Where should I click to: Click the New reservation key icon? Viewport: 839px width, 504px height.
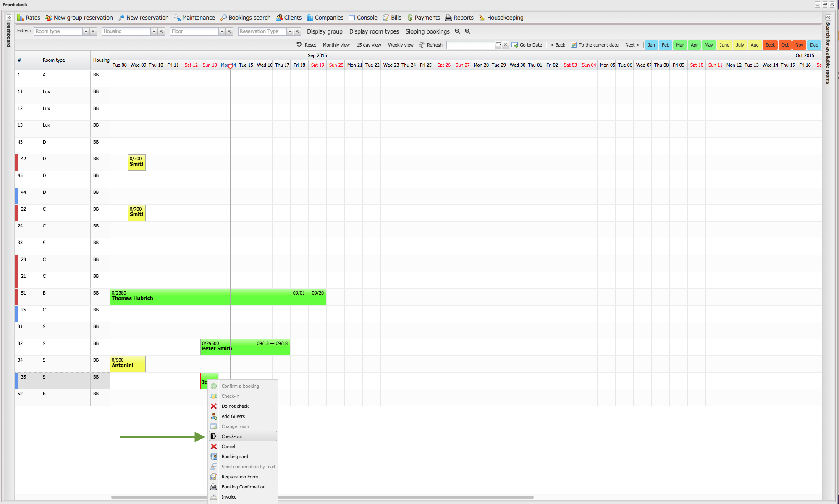(121, 18)
